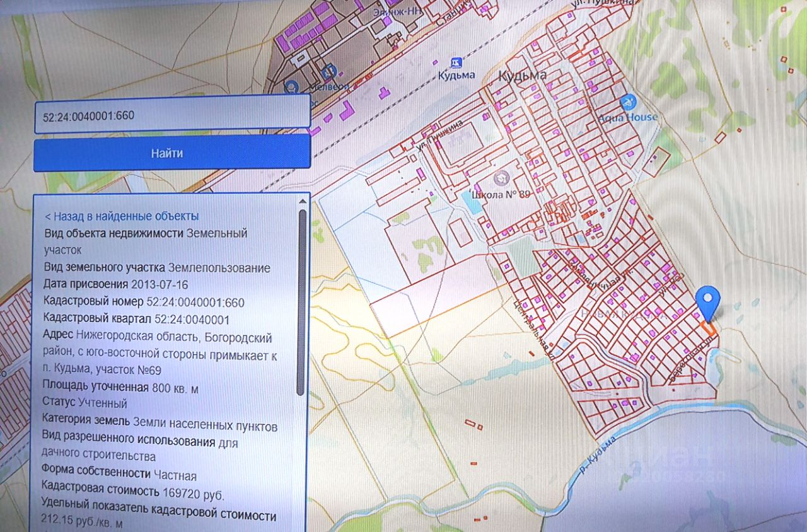Go back via Назад в найденные объекты
The image size is (807, 532).
click(122, 216)
